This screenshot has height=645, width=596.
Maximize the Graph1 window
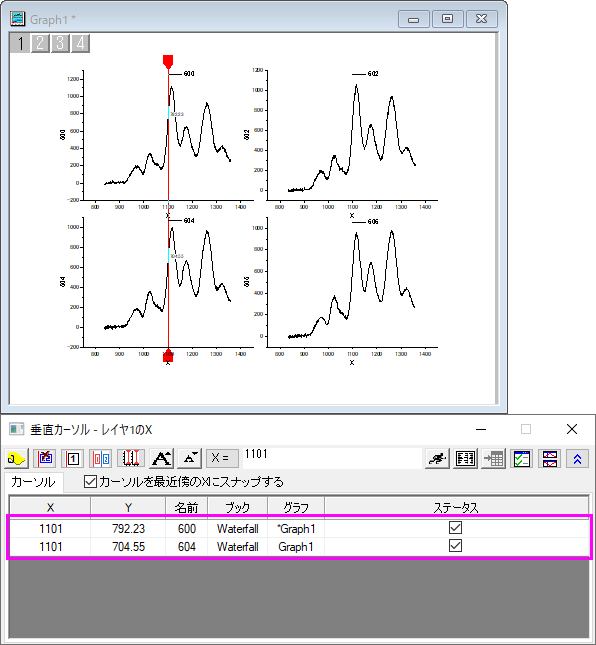(x=447, y=19)
